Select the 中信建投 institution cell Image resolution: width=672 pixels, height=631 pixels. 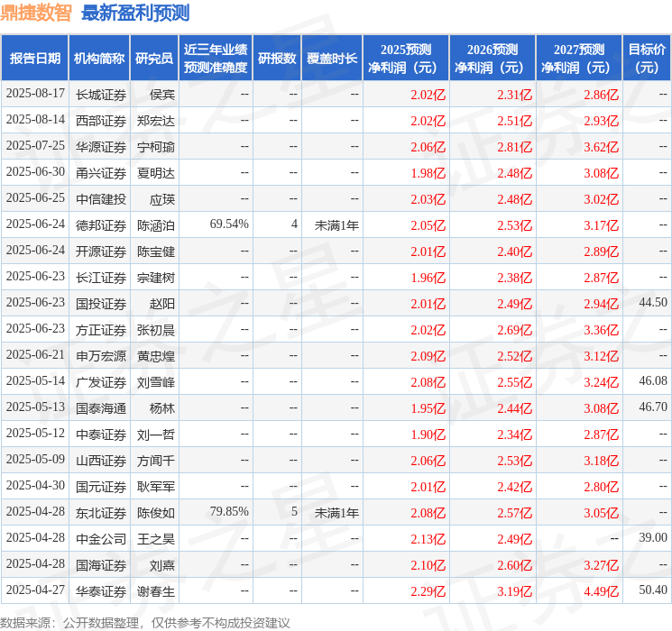click(101, 199)
